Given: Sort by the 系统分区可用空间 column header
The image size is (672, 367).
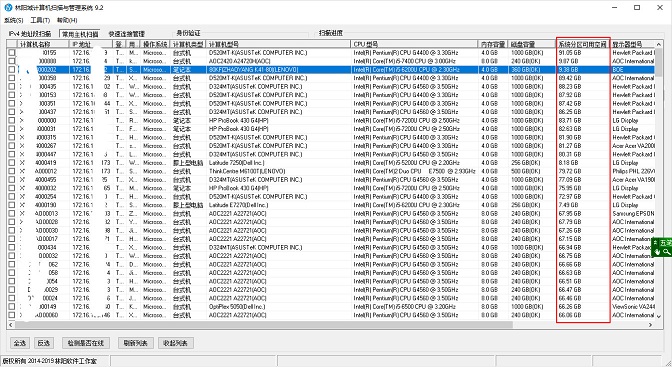Looking at the screenshot, I should click(x=582, y=44).
